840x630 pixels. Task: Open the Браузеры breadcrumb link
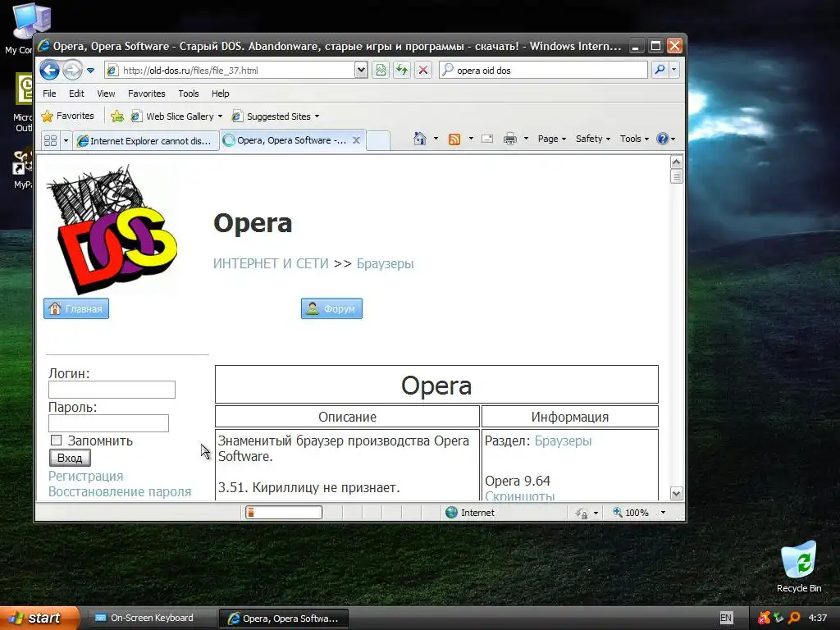pos(386,263)
